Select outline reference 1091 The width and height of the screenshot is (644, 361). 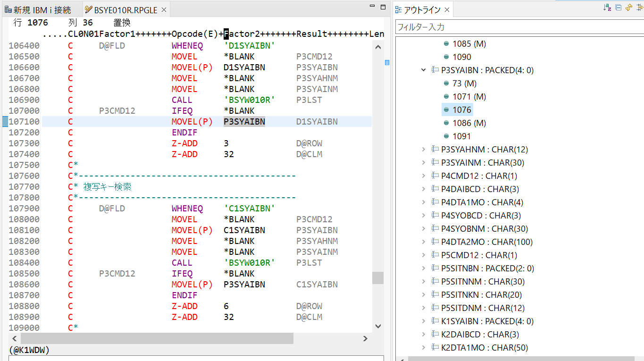coord(462,136)
